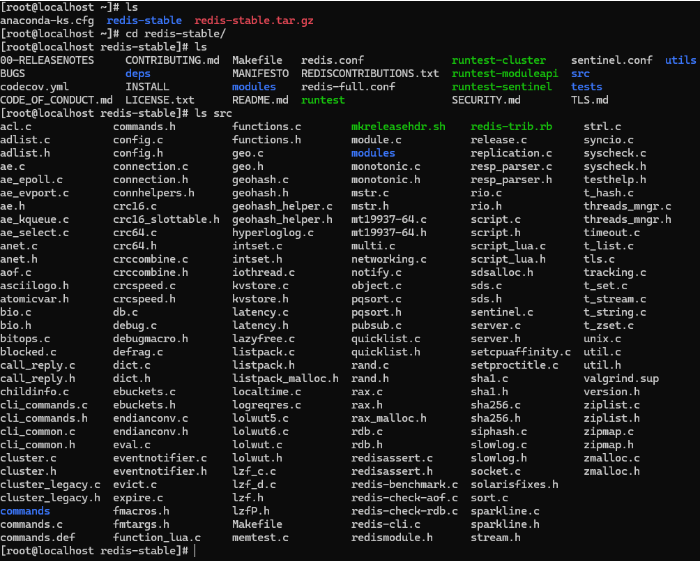The width and height of the screenshot is (700, 561).
Task: Click 'redis-full.conf' in the listing
Action: tap(348, 87)
